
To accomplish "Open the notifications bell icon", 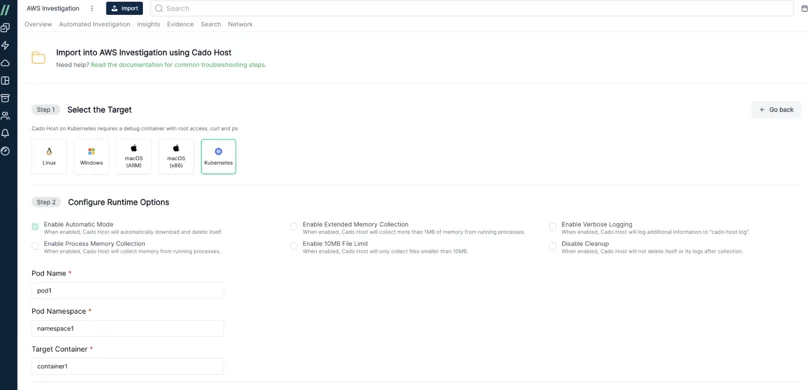I will tap(5, 133).
